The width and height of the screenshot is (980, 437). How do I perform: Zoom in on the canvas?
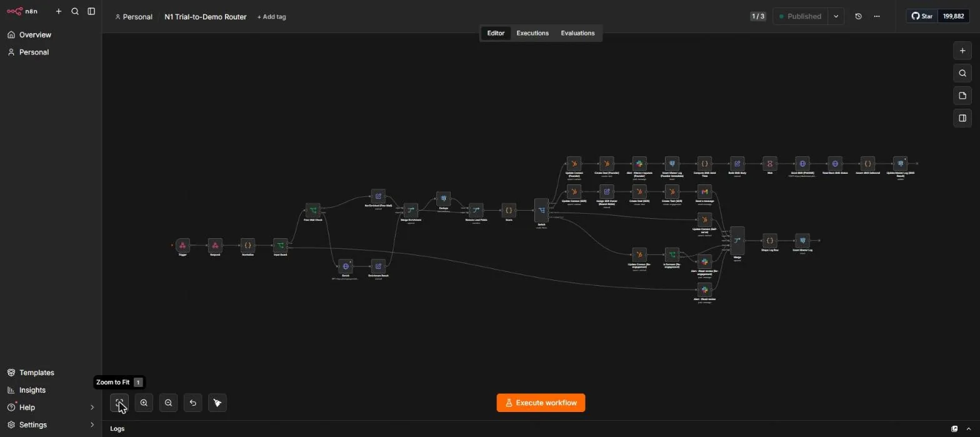tap(144, 403)
